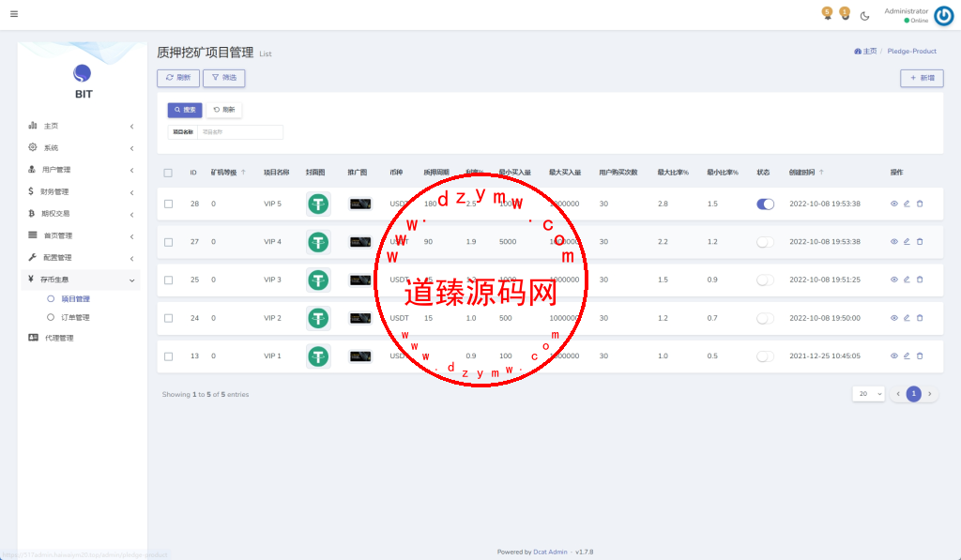Delete the VIP 4 row
This screenshot has width=961, height=560.
920,241
